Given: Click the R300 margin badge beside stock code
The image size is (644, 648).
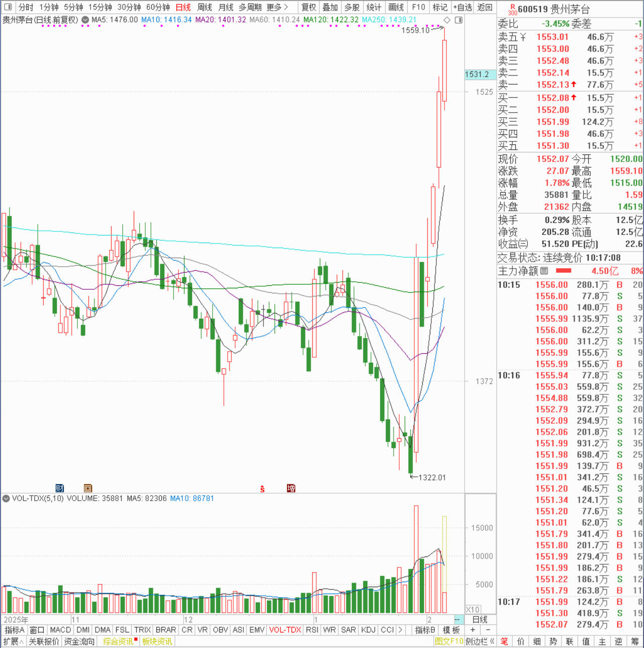Looking at the screenshot, I should [x=512, y=10].
